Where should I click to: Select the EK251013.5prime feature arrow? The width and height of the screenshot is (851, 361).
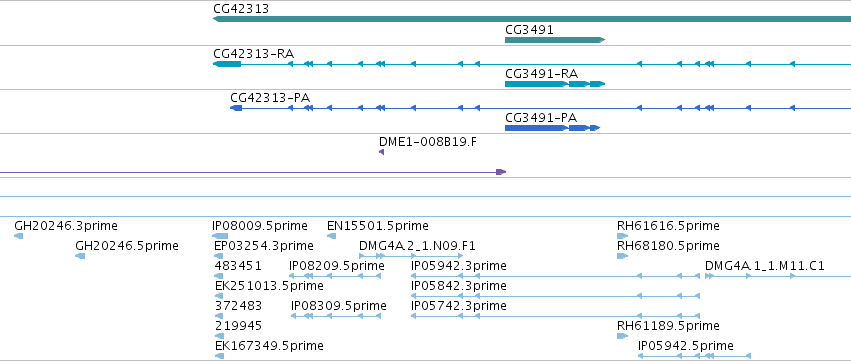[x=219, y=296]
